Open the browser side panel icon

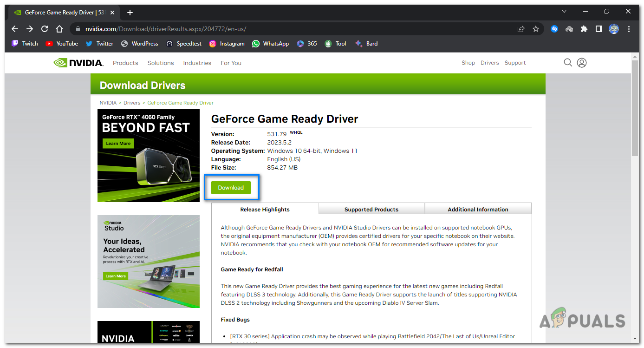click(599, 28)
